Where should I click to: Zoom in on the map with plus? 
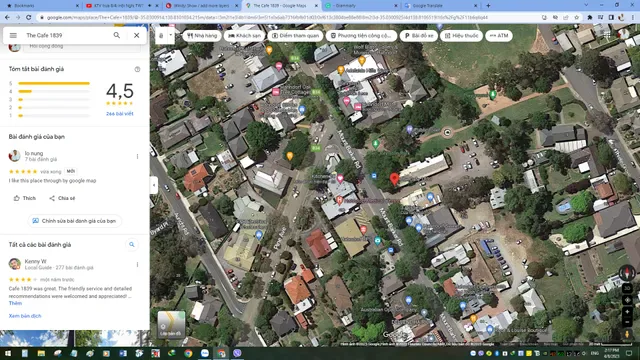(627, 312)
